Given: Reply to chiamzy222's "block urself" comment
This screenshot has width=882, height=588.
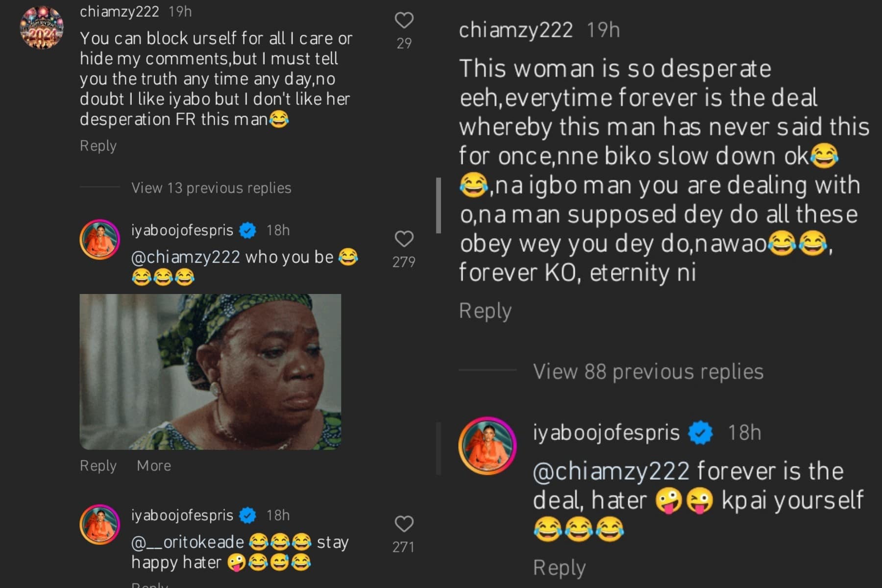Looking at the screenshot, I should pos(98,146).
